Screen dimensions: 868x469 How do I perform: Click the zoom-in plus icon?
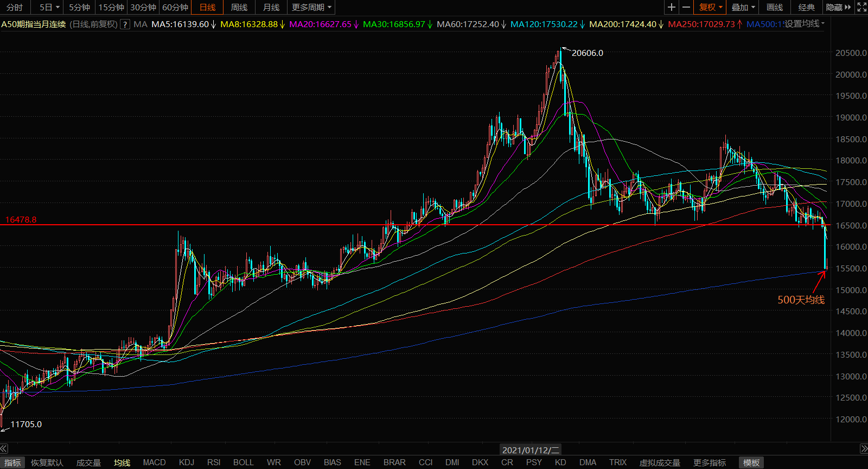click(672, 7)
